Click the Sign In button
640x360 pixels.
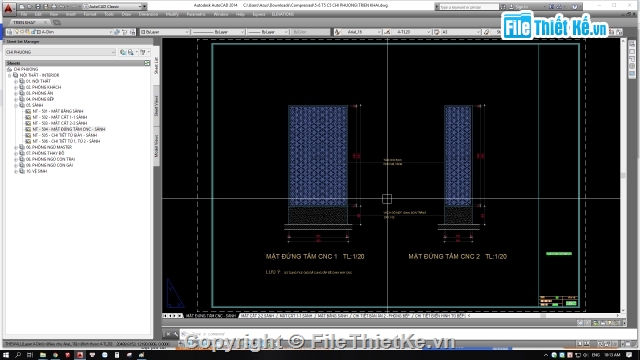(x=521, y=7)
